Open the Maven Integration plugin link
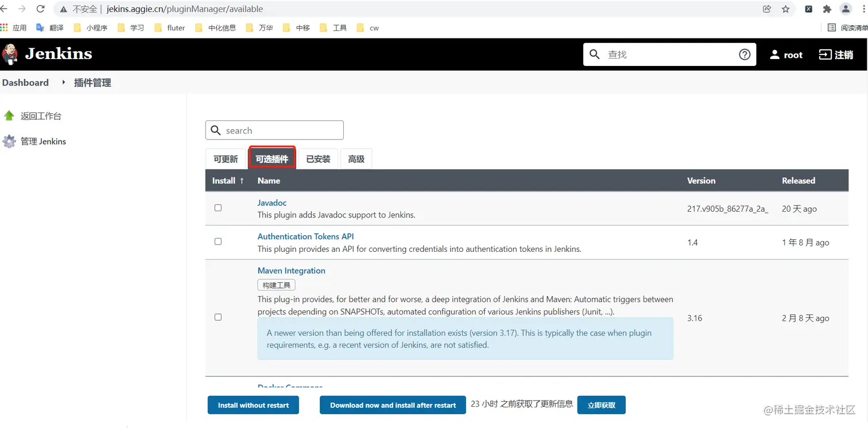 292,271
